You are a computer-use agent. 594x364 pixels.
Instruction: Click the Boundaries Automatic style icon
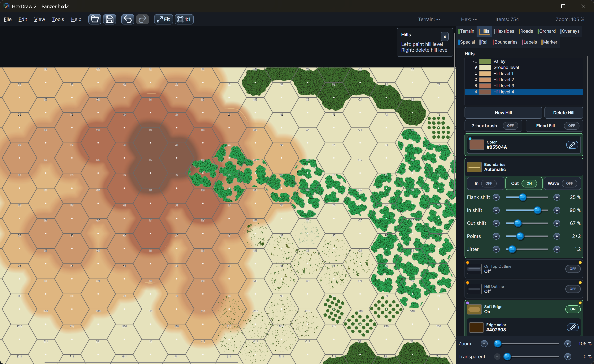474,167
